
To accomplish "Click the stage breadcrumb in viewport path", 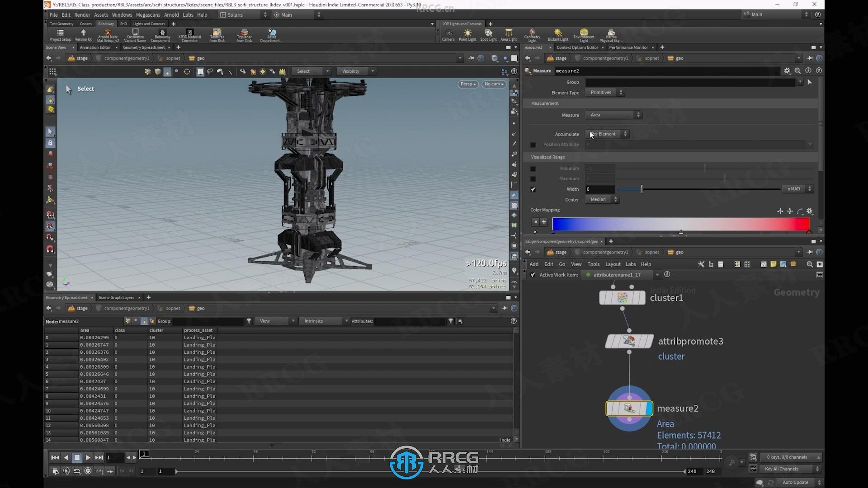I will coord(78,58).
